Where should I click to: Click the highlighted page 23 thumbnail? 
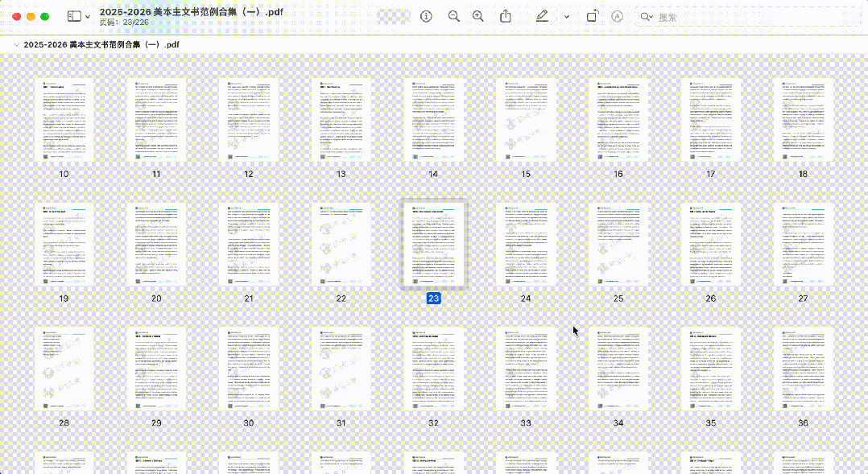[x=433, y=245]
